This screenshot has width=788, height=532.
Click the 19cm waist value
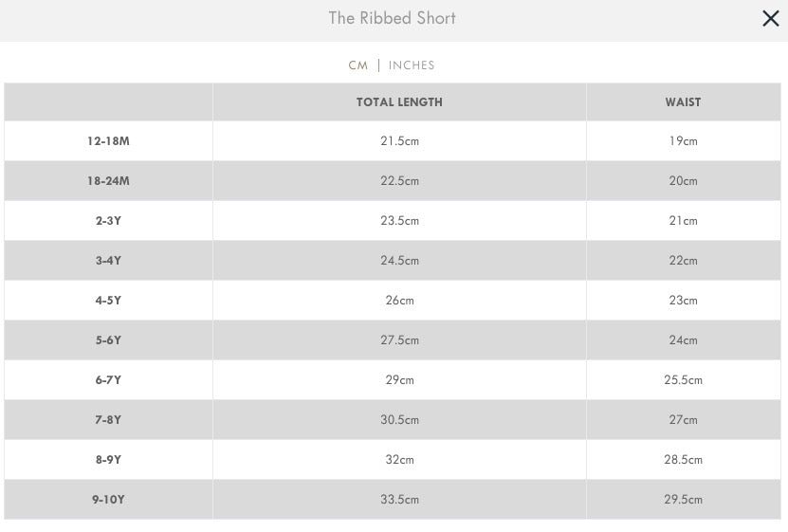683,141
